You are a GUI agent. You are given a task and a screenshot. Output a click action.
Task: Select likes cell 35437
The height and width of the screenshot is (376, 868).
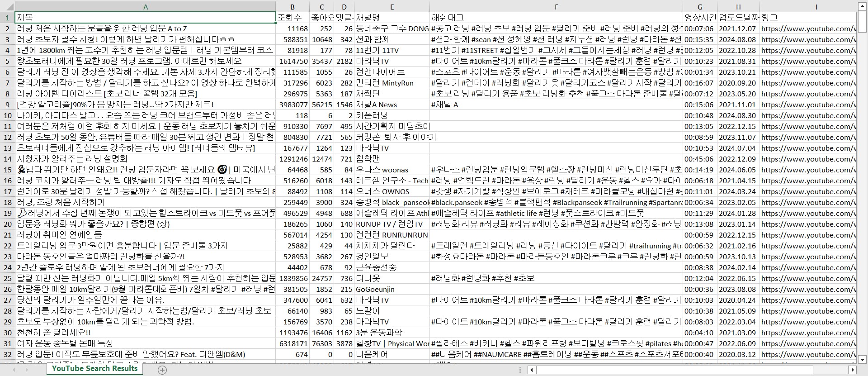(x=321, y=61)
